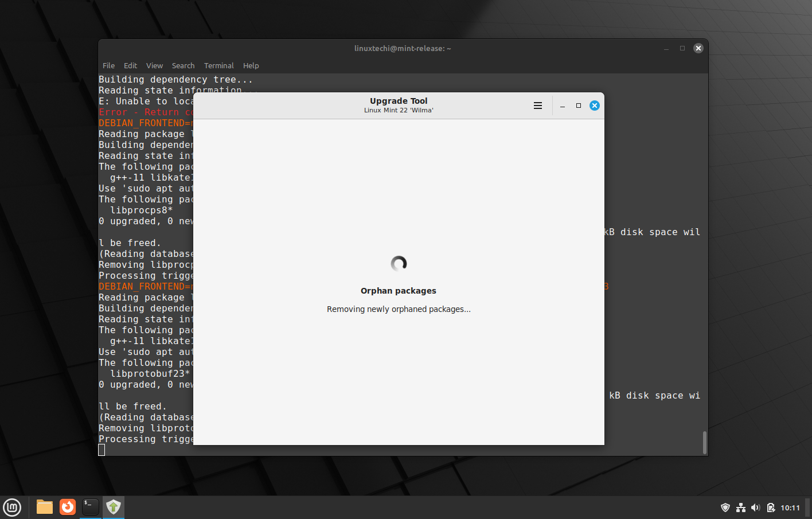
Task: Launch the Files manager from the panel
Action: coord(45,507)
